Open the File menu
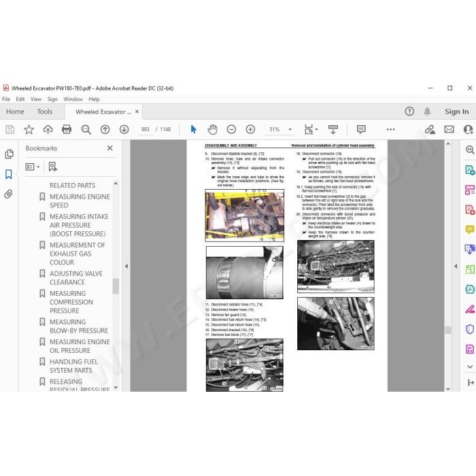This screenshot has height=476, width=476. tap(6, 99)
